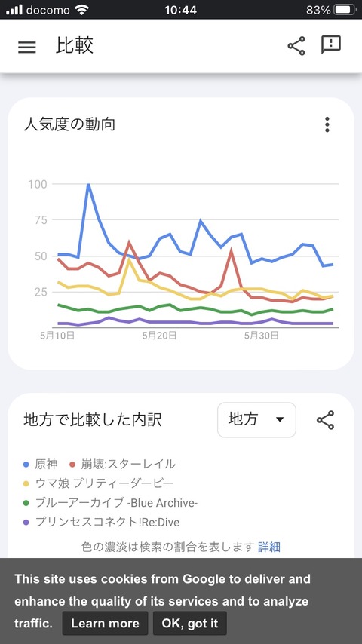Click the Learn more button
This screenshot has height=644, width=362.
[x=105, y=623]
